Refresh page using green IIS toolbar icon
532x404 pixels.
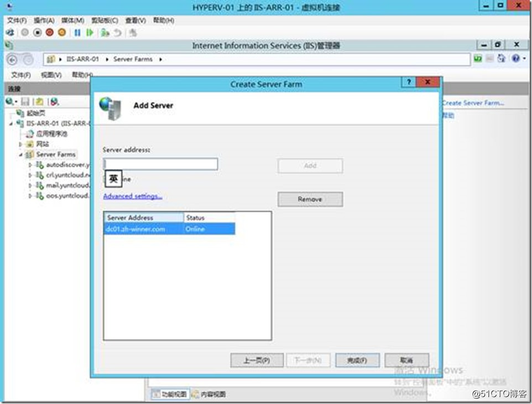[478, 59]
